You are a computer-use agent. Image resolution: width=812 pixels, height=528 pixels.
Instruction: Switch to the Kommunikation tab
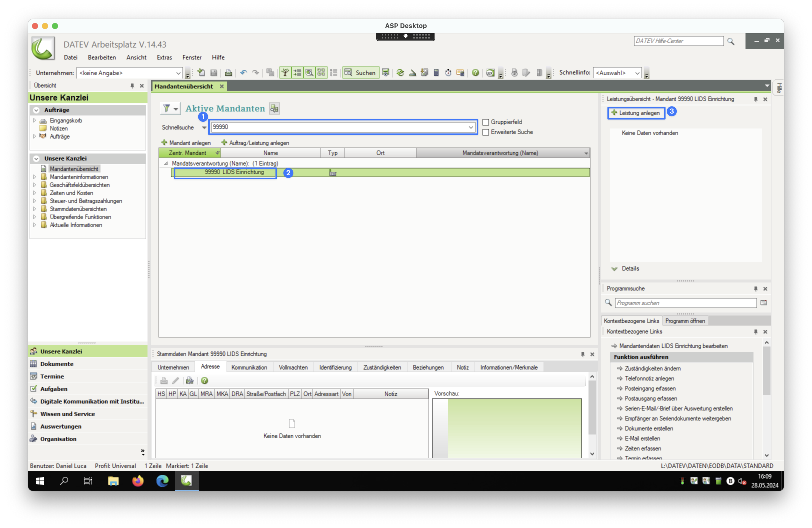(249, 367)
